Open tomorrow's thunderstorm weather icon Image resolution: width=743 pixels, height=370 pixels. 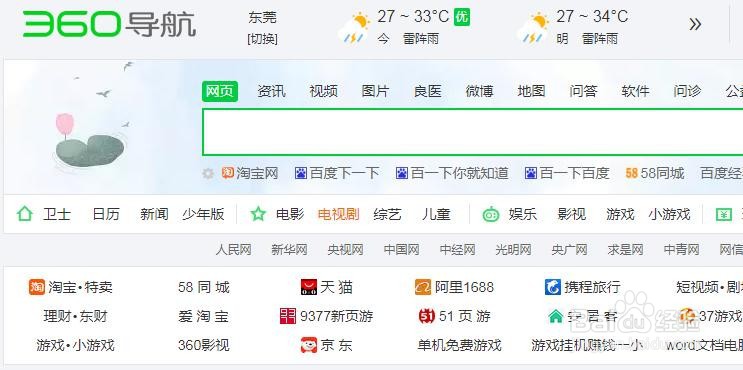533,28
